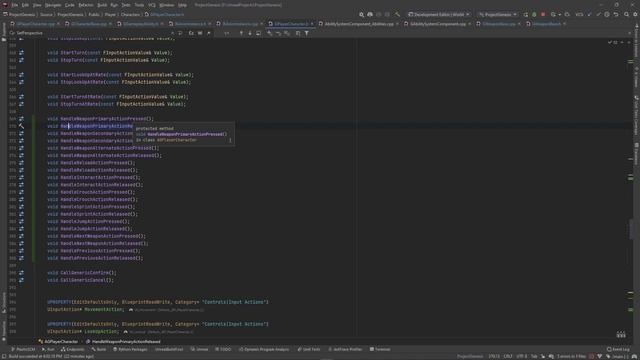
Task: Close the find bar
Action: pyautogui.click(x=629, y=33)
